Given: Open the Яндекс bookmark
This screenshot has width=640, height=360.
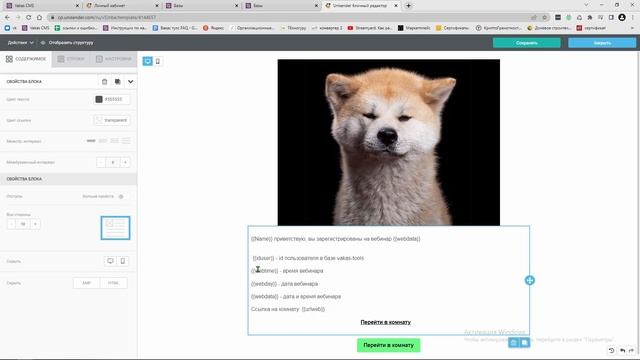Looking at the screenshot, I should click(213, 28).
